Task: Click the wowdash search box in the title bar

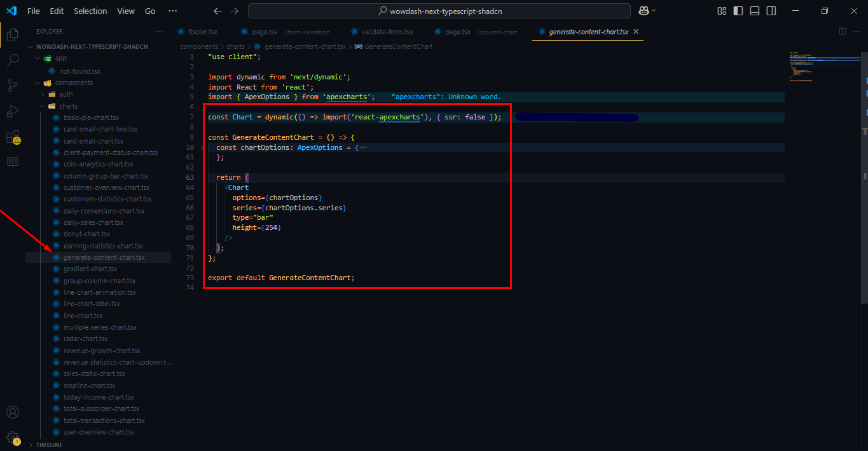Action: point(439,10)
